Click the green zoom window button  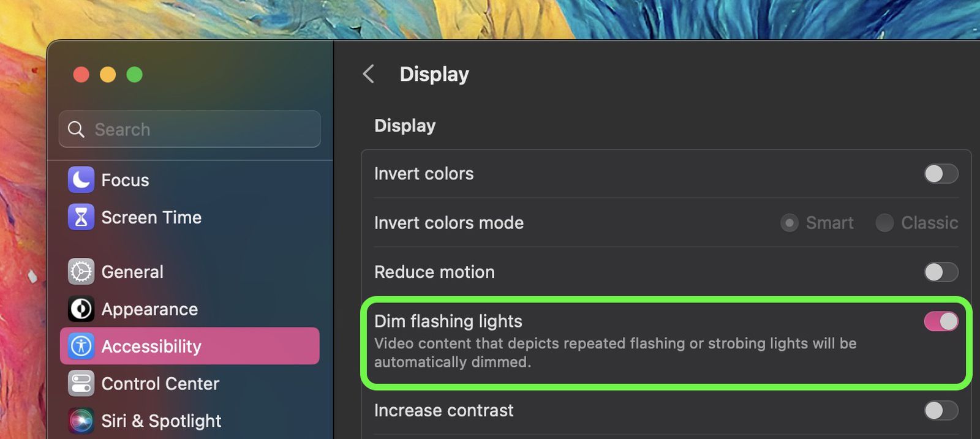point(135,74)
